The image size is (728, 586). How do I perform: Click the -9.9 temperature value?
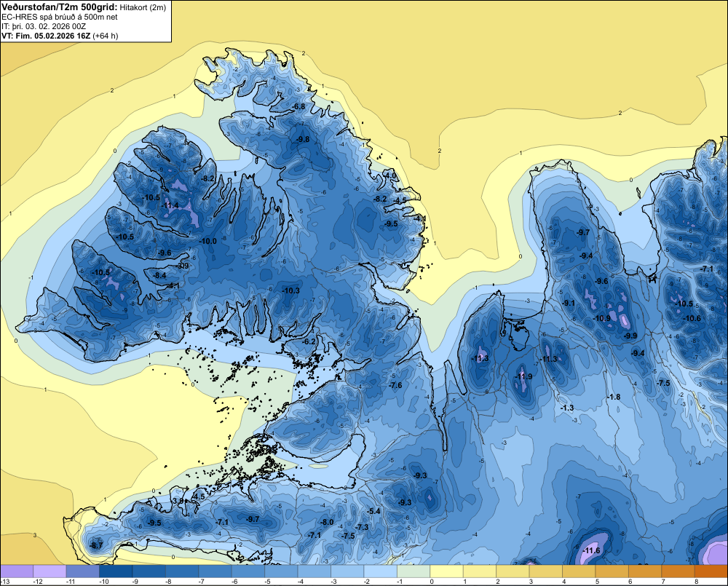(630, 336)
